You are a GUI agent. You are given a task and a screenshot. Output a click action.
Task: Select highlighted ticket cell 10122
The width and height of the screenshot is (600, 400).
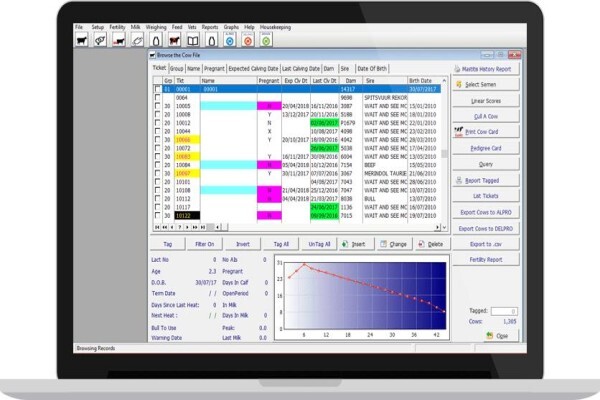pyautogui.click(x=187, y=216)
